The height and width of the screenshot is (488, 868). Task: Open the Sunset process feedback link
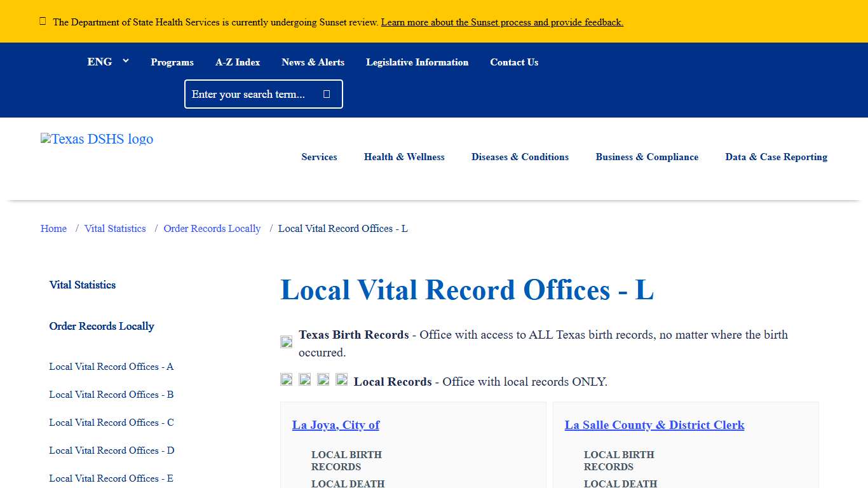coord(501,22)
